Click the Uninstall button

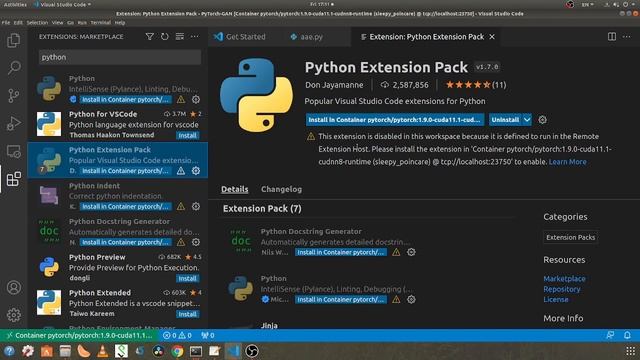coord(505,120)
